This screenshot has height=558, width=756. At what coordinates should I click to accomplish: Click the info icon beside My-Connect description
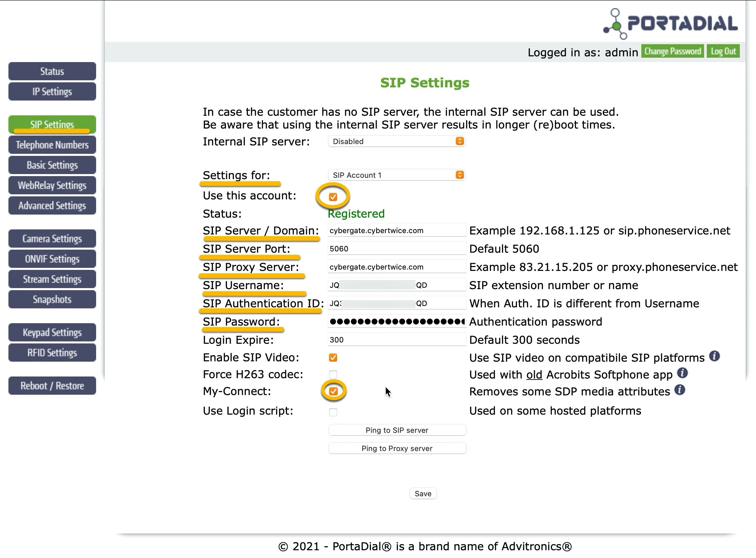680,390
